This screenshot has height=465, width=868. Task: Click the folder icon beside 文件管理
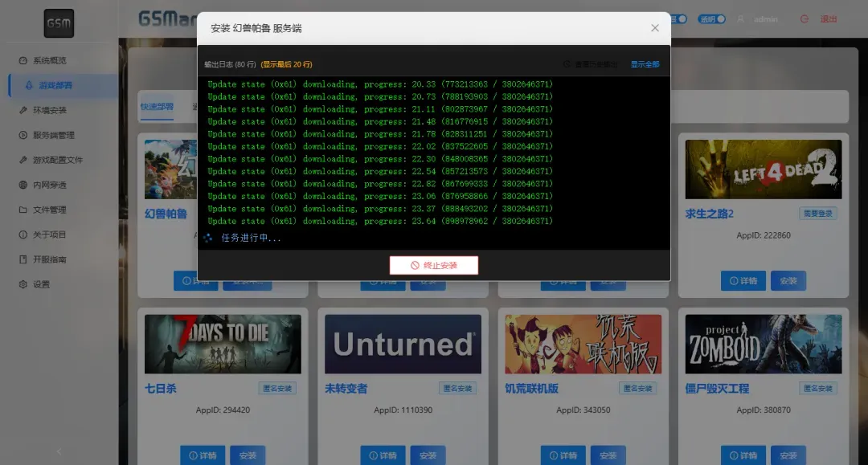[23, 210]
